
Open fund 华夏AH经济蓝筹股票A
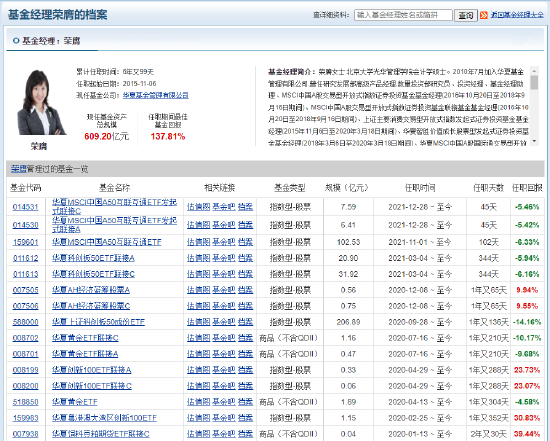tap(91, 290)
